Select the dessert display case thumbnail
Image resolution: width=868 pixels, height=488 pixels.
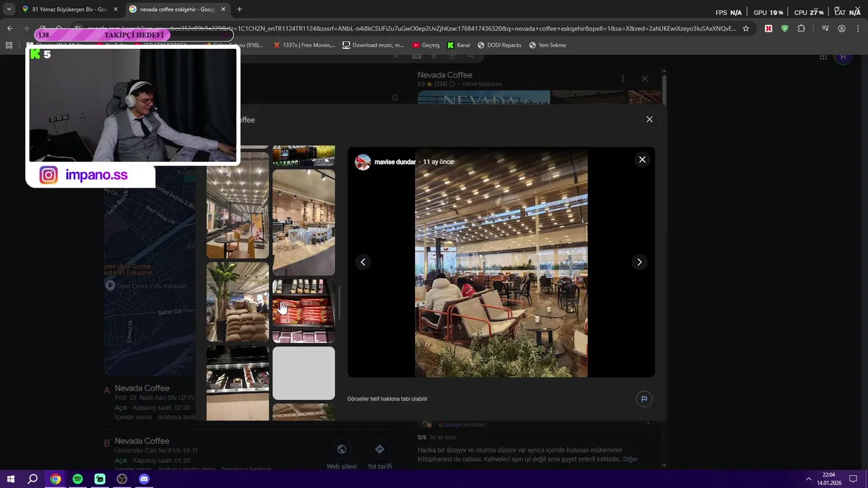point(237,383)
